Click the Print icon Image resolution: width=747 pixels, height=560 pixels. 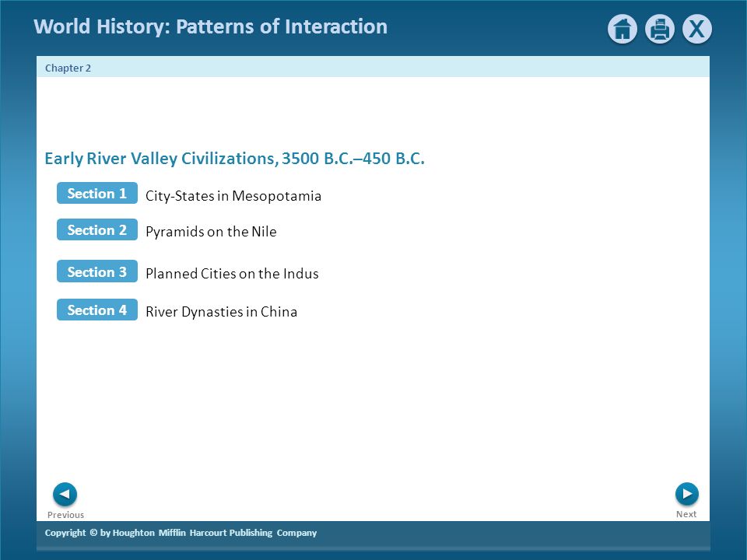(660, 29)
